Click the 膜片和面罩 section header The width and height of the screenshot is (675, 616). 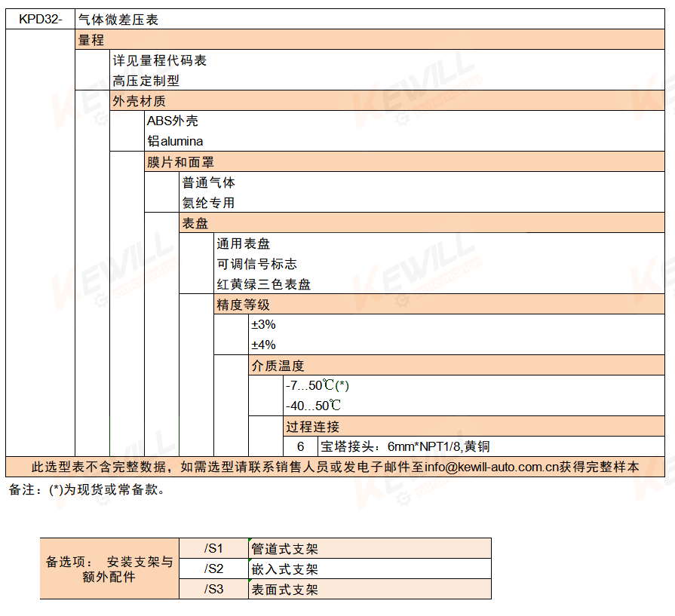pos(405,162)
